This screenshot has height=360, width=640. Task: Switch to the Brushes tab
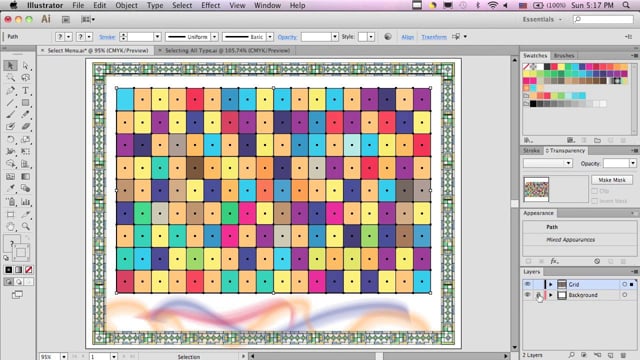coord(564,56)
